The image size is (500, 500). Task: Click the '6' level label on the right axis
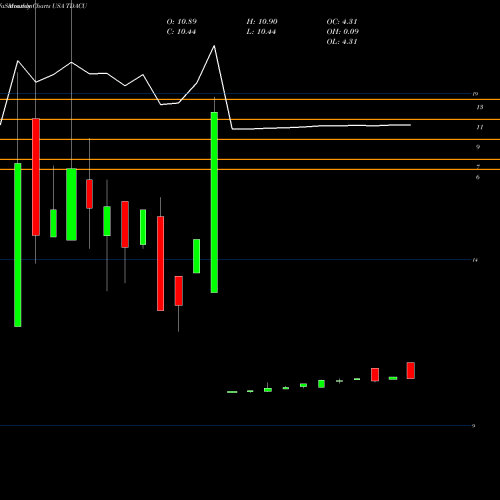[x=478, y=177]
